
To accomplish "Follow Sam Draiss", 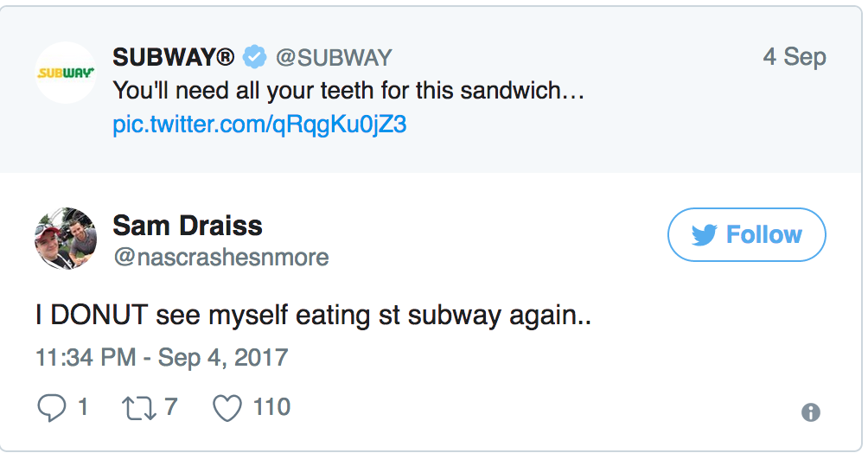I will 746,234.
